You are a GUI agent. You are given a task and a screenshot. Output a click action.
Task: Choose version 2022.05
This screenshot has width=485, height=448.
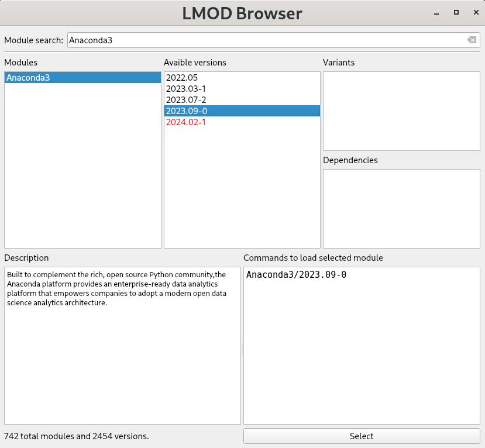tap(242, 78)
